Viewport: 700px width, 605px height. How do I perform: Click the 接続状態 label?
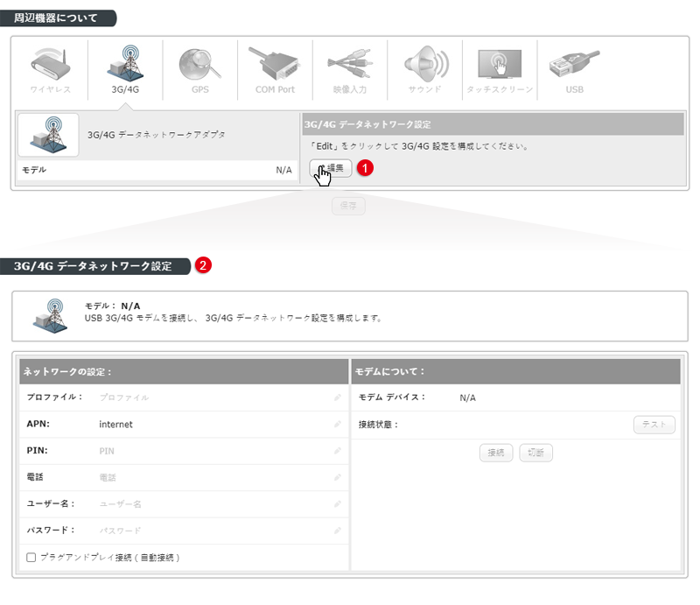click(x=378, y=425)
